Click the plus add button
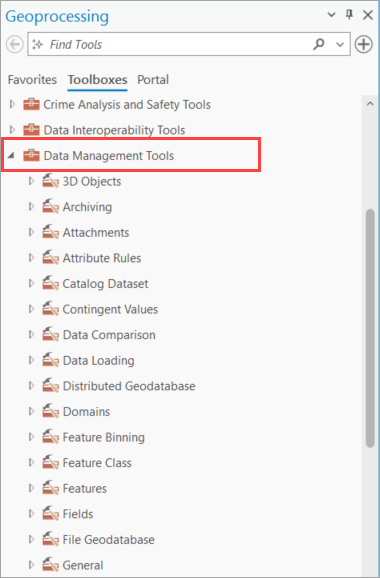Image resolution: width=380 pixels, height=578 pixels. [363, 44]
